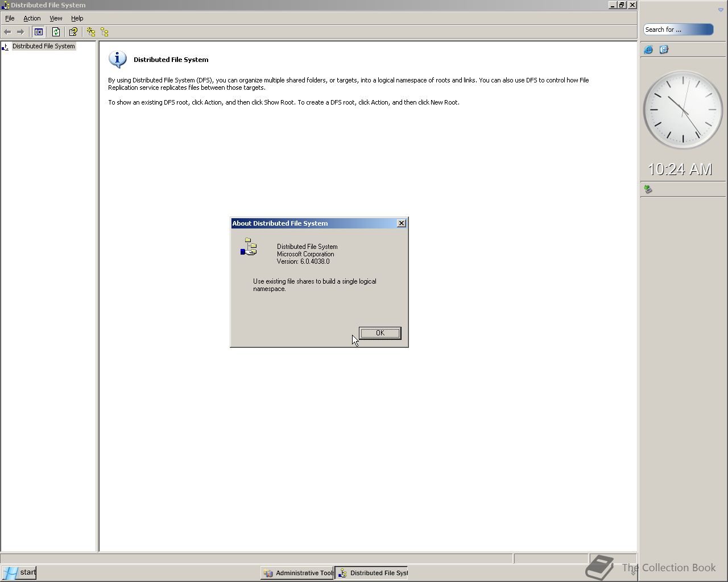Viewport: 728px width, 582px height.
Task: Open the sidebar options arrow at top
Action: point(721,10)
